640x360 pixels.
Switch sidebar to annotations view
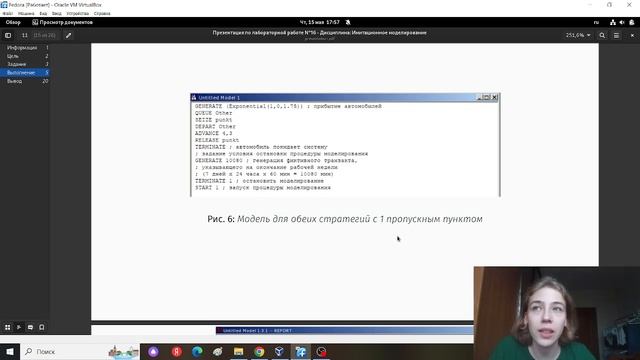(30, 327)
